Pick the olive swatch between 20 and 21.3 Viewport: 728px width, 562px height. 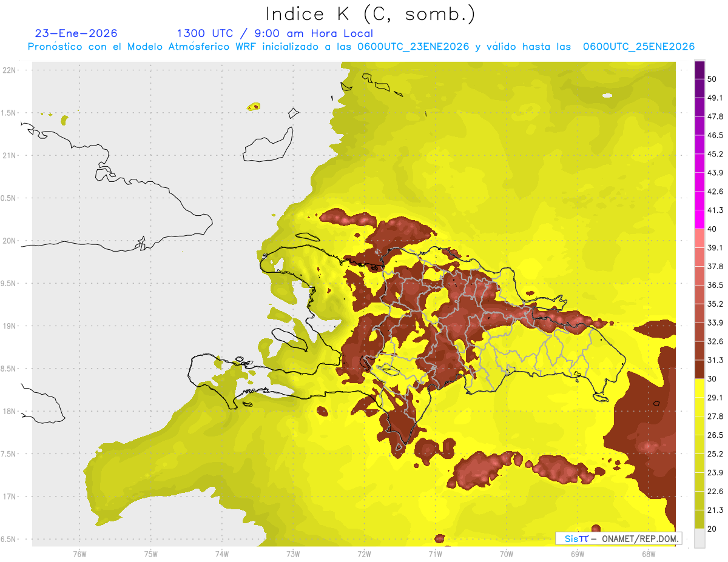(x=700, y=519)
